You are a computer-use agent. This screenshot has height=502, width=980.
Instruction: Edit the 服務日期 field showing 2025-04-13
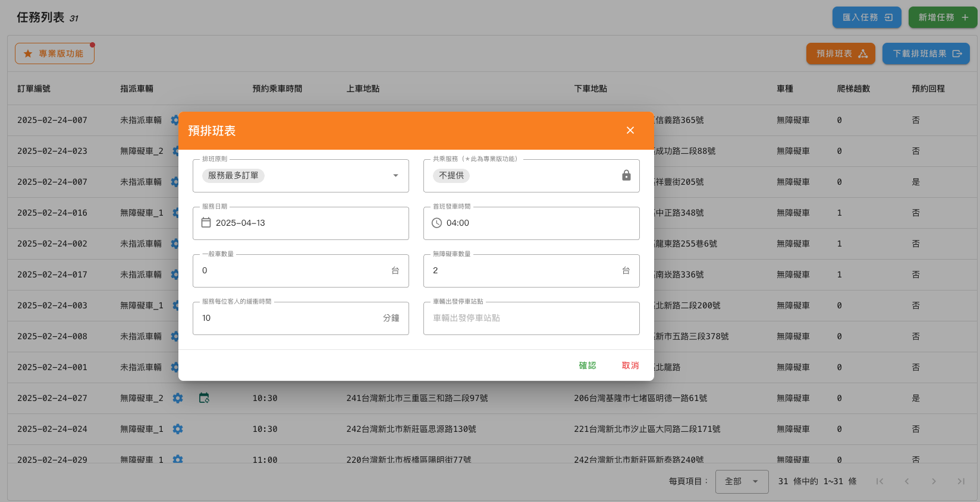coord(301,223)
